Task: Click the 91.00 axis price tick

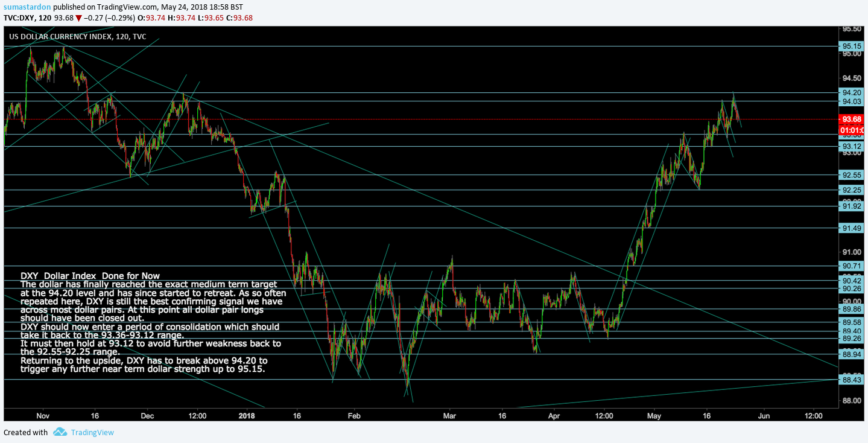Action: click(x=852, y=252)
